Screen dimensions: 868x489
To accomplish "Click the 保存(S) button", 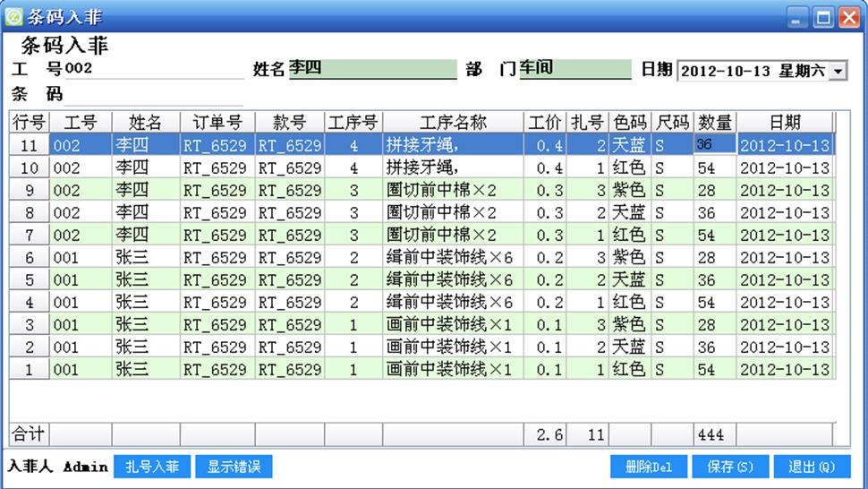I will coord(729,467).
